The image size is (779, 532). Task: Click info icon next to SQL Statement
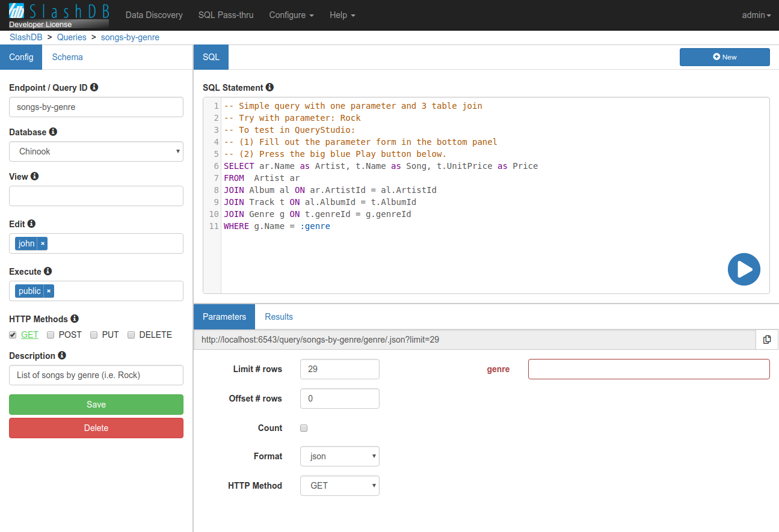[x=269, y=87]
